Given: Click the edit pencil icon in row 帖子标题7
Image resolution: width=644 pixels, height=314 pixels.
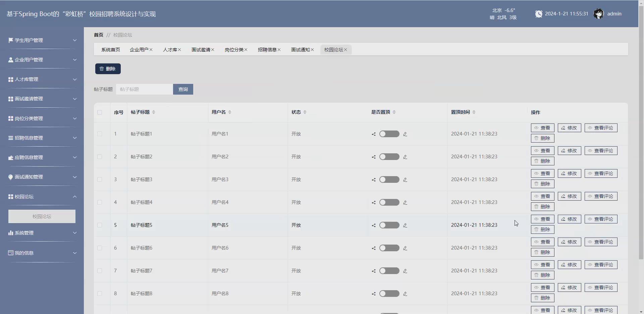Looking at the screenshot, I should click(405, 271).
